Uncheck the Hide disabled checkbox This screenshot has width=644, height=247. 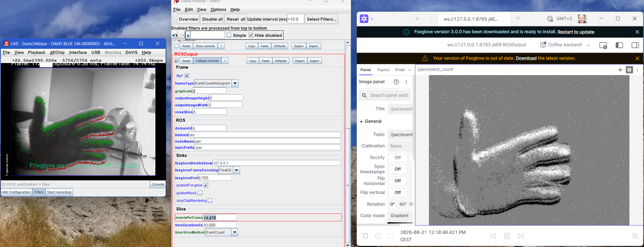click(251, 35)
